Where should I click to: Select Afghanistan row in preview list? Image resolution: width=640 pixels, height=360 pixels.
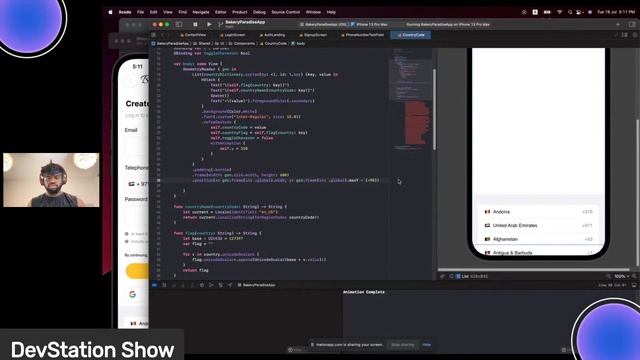point(538,239)
